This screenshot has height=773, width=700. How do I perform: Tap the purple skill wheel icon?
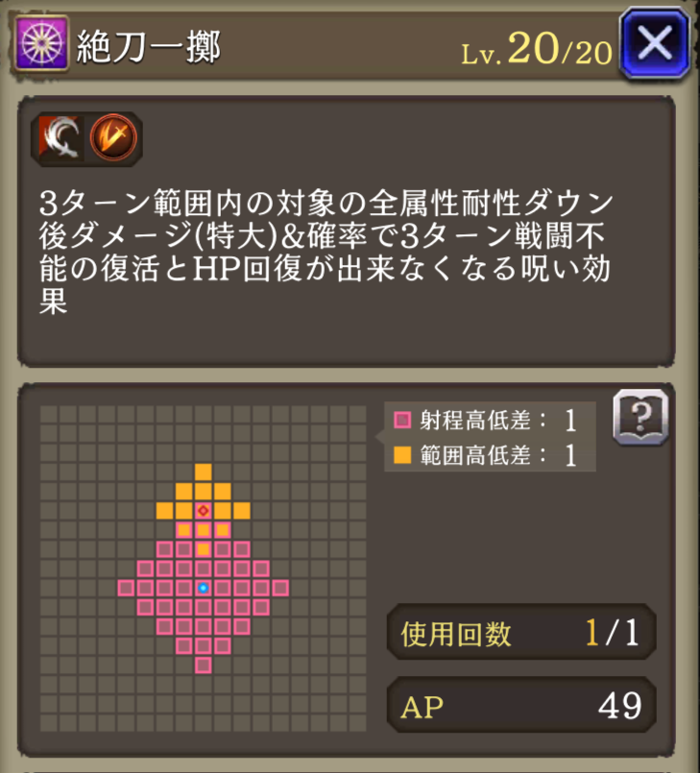tap(41, 43)
